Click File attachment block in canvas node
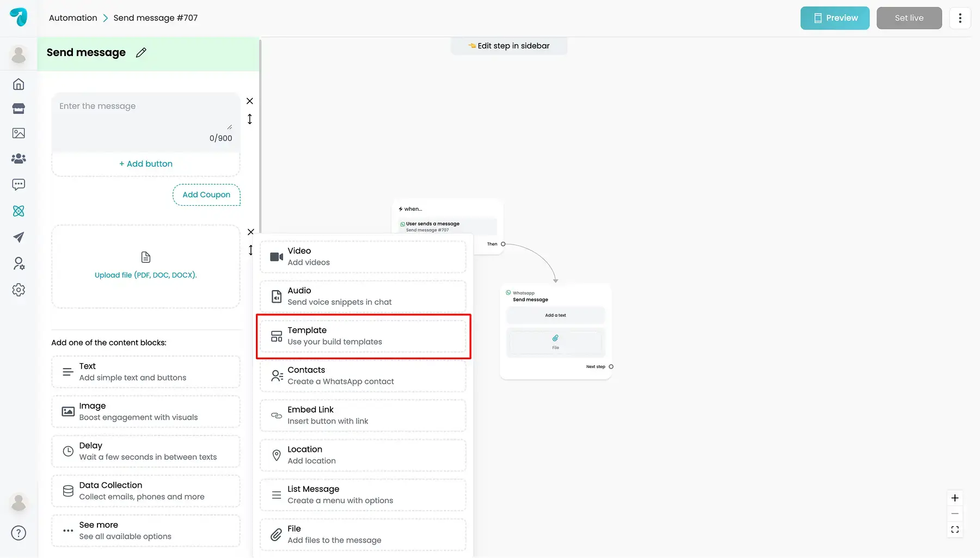 [x=555, y=342]
